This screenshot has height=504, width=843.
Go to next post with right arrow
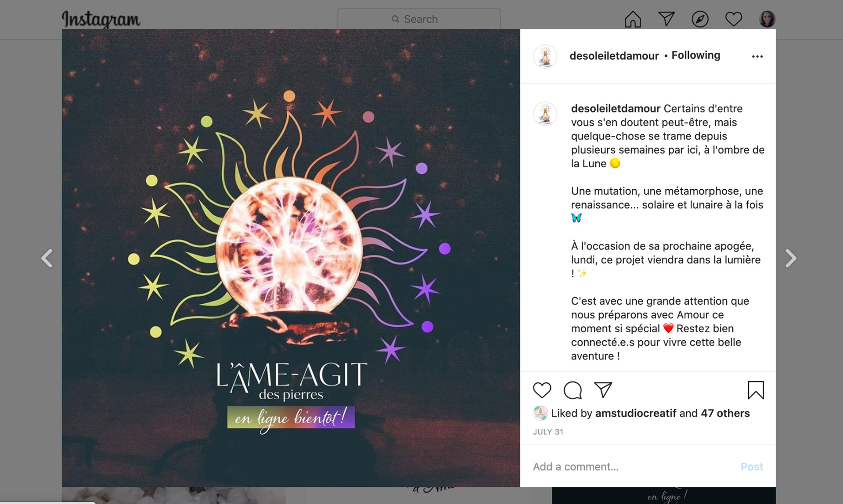(791, 258)
